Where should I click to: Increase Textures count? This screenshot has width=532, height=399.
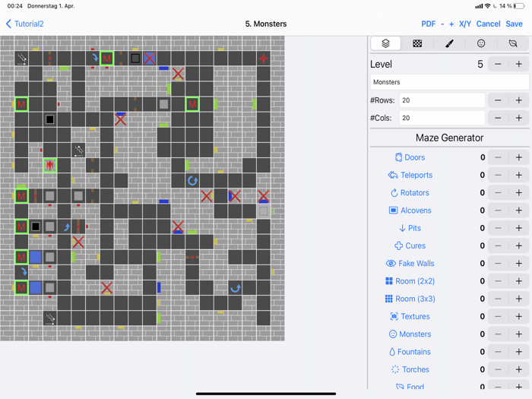pos(519,316)
